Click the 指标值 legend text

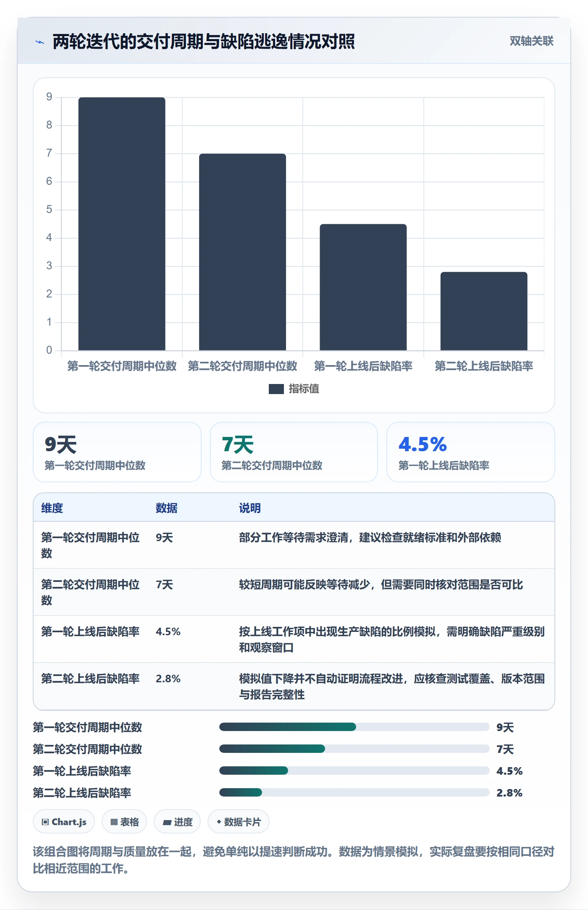tap(304, 389)
